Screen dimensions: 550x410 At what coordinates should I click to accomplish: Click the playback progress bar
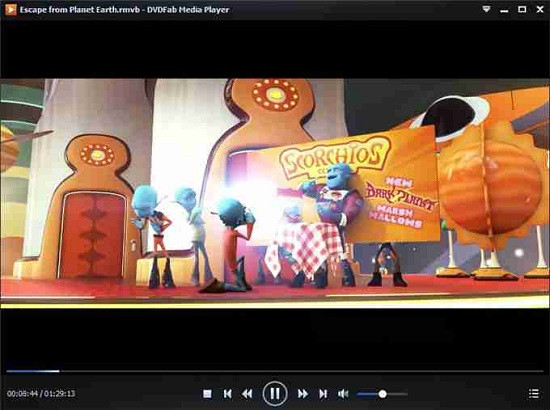(x=275, y=371)
